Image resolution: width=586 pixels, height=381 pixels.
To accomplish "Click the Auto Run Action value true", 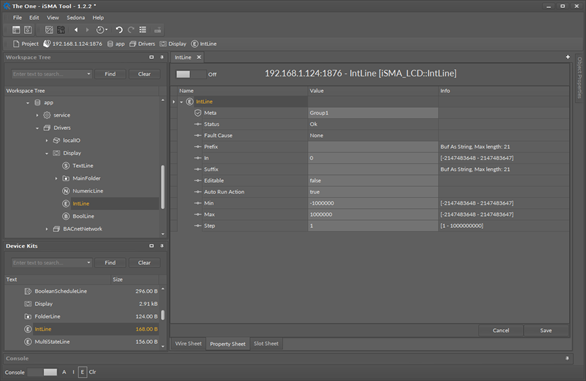I will click(373, 192).
